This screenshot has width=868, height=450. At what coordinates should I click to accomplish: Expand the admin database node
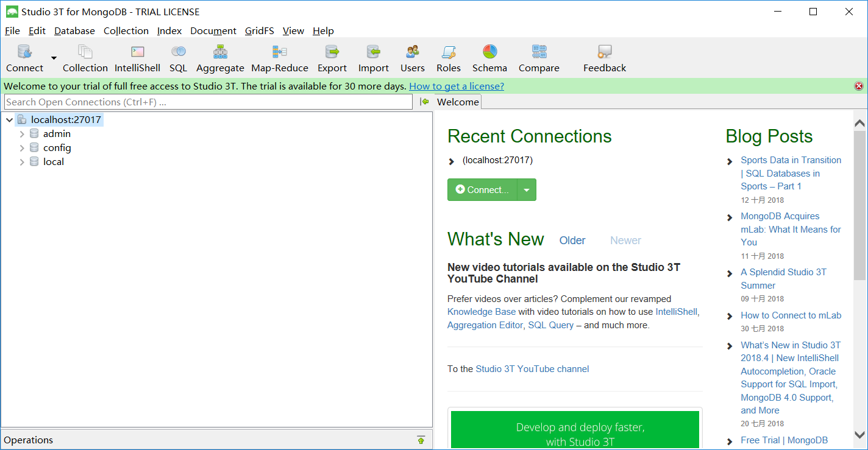point(22,134)
